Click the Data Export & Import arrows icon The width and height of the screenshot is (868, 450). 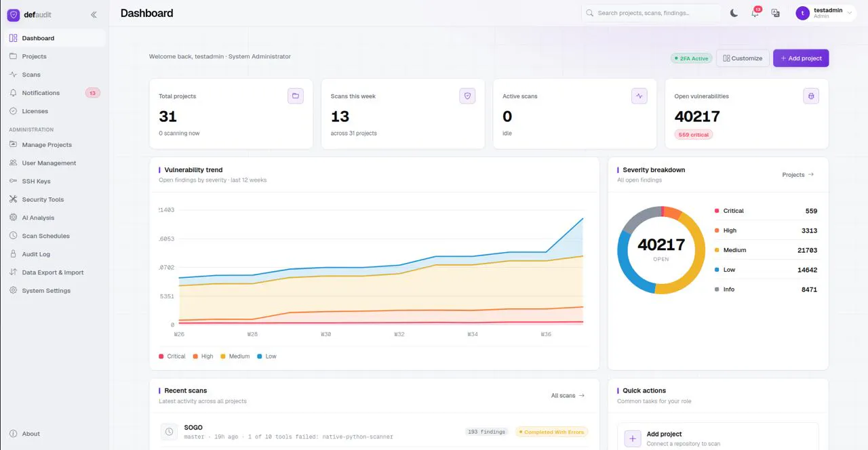click(14, 272)
